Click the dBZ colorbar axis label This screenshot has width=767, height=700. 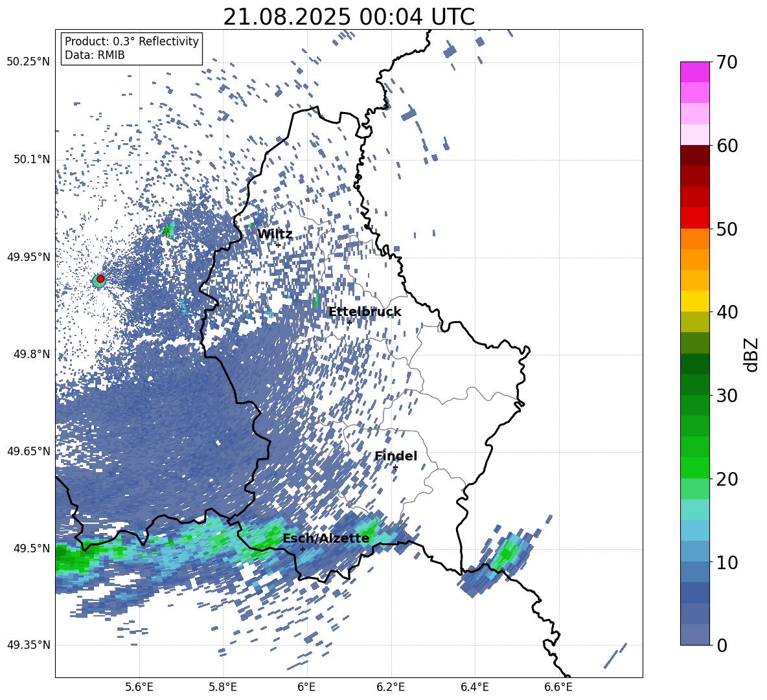(x=751, y=354)
